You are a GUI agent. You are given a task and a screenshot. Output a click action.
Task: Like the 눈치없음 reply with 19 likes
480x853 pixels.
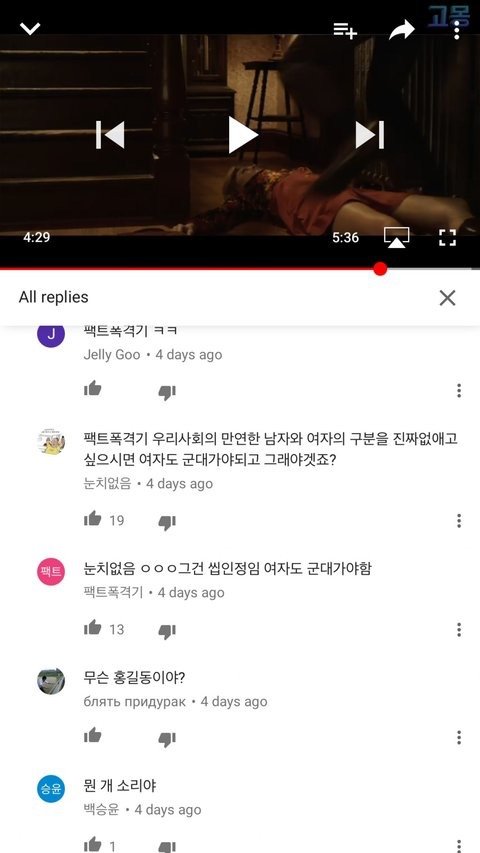(93, 518)
